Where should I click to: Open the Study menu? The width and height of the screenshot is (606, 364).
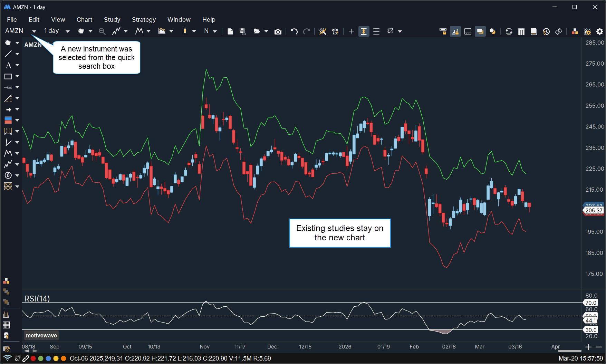112,20
